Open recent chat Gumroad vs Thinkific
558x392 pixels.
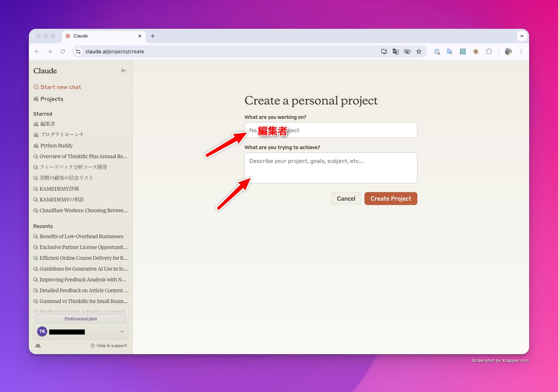pyautogui.click(x=80, y=301)
